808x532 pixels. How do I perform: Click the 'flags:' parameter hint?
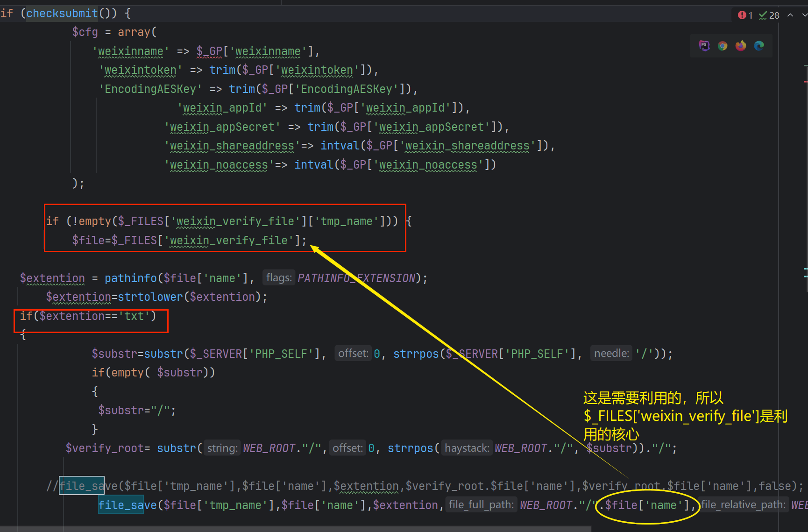coord(278,278)
